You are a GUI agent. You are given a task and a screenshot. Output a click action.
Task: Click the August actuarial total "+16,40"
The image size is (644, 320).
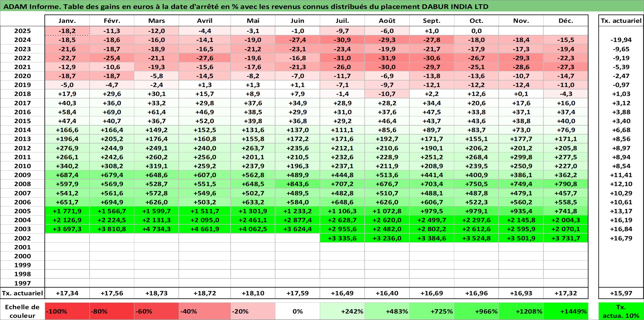pos(387,293)
